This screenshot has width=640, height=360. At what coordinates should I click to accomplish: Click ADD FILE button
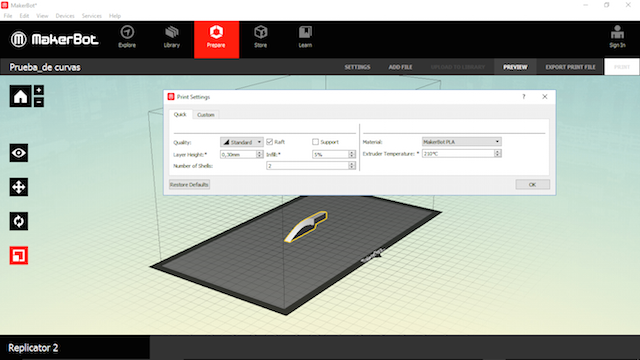coord(400,67)
